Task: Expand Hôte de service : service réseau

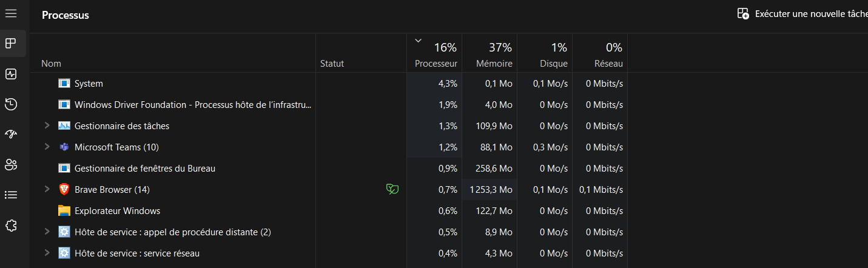Action: [47, 253]
